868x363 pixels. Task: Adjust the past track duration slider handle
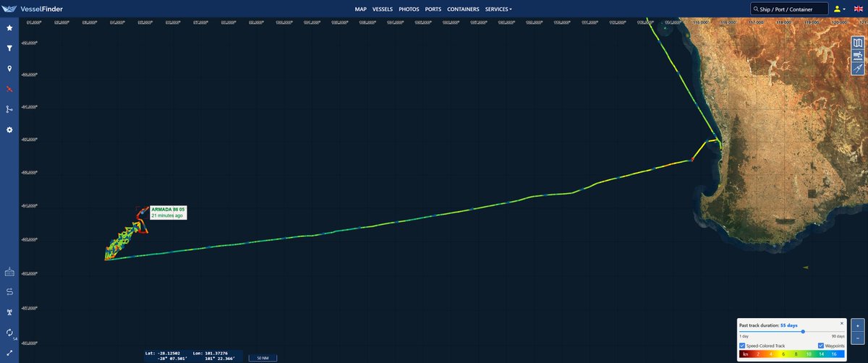(804, 331)
